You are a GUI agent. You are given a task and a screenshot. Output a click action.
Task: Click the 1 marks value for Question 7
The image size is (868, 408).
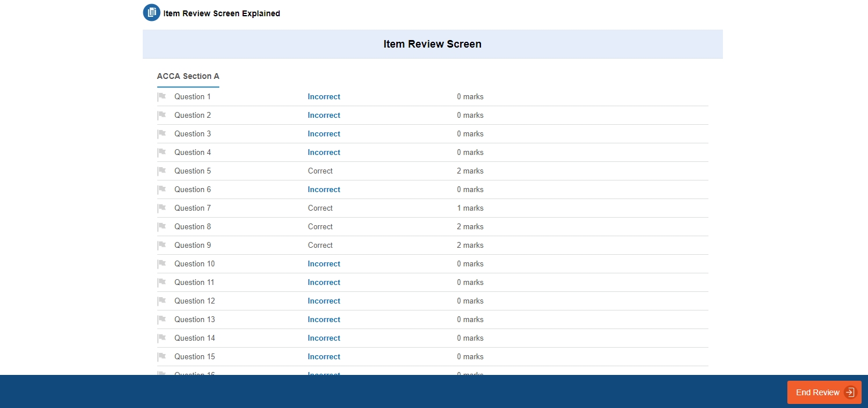tap(470, 208)
